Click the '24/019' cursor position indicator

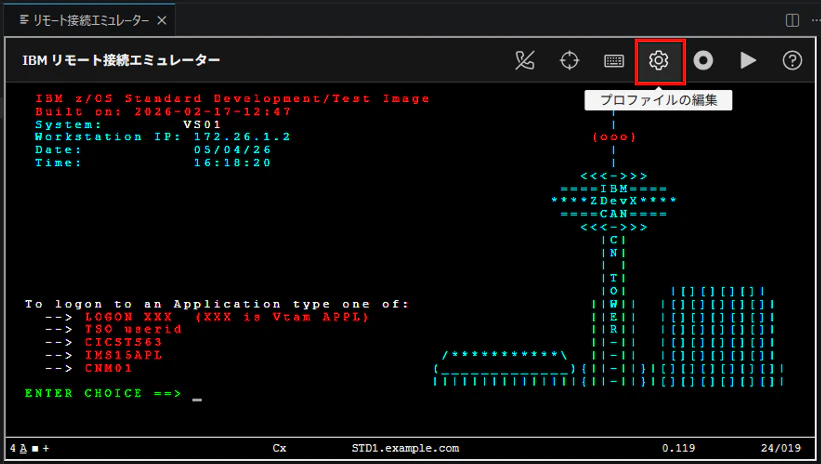pos(781,448)
